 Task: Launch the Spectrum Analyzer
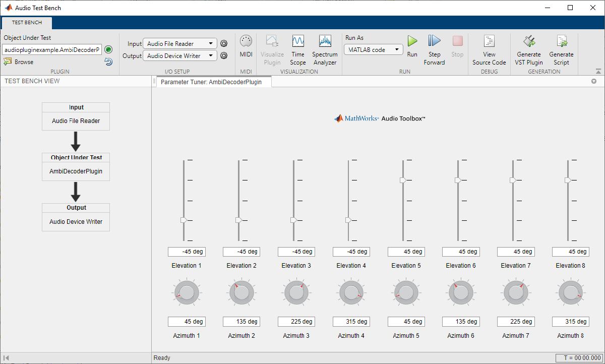pos(325,50)
